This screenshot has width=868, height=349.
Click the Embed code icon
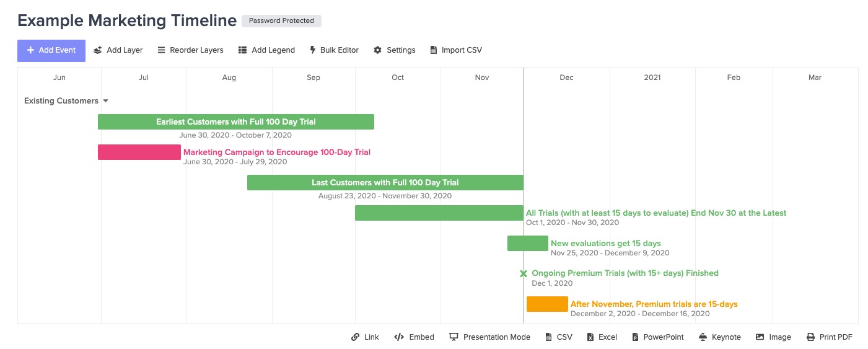pos(399,337)
